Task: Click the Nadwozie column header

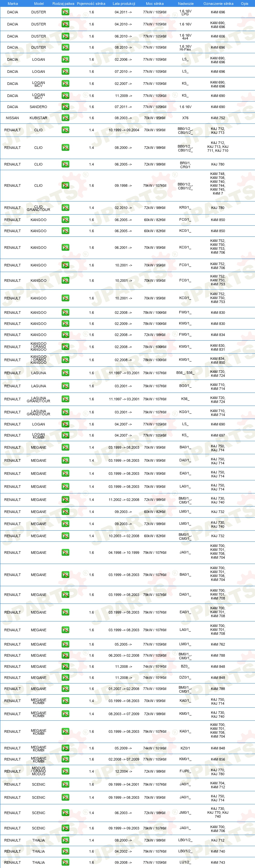Action: [x=186, y=4]
